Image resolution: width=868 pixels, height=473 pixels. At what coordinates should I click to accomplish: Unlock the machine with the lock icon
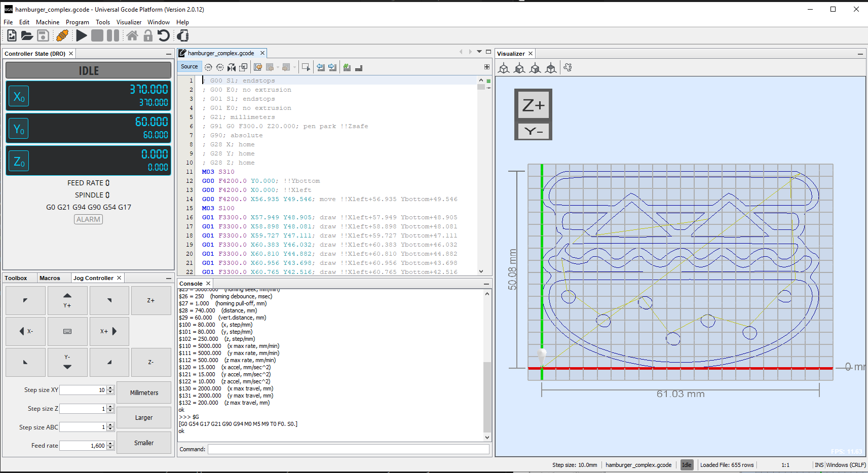pos(147,35)
